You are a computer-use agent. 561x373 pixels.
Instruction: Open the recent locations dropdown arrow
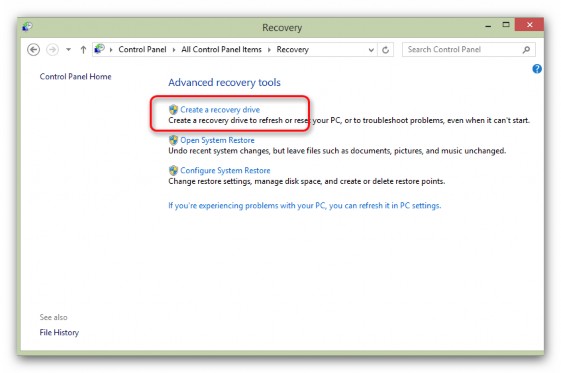click(x=68, y=50)
